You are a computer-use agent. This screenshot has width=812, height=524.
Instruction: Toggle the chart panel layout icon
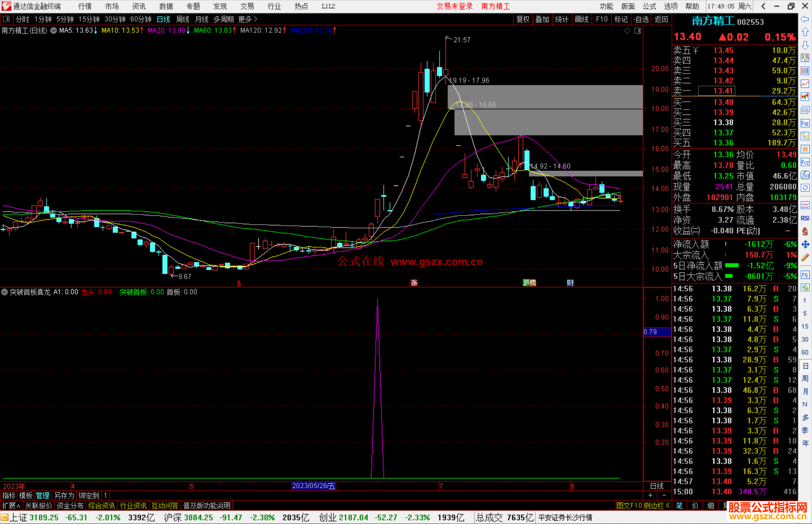pyautogui.click(x=638, y=30)
